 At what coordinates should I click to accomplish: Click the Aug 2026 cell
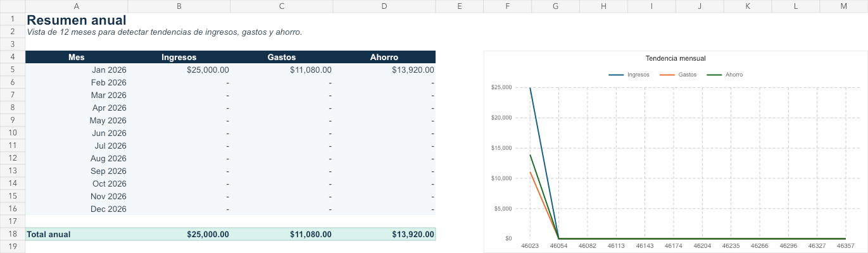pos(77,158)
